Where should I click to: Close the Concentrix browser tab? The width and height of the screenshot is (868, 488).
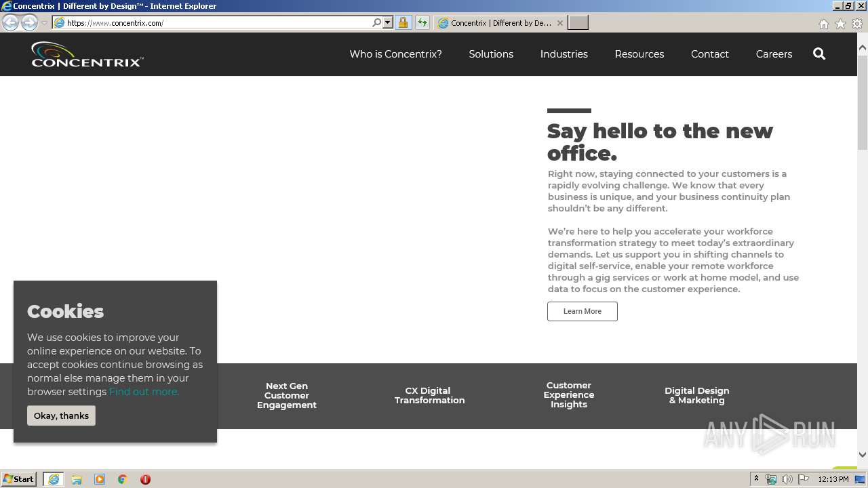coord(559,22)
